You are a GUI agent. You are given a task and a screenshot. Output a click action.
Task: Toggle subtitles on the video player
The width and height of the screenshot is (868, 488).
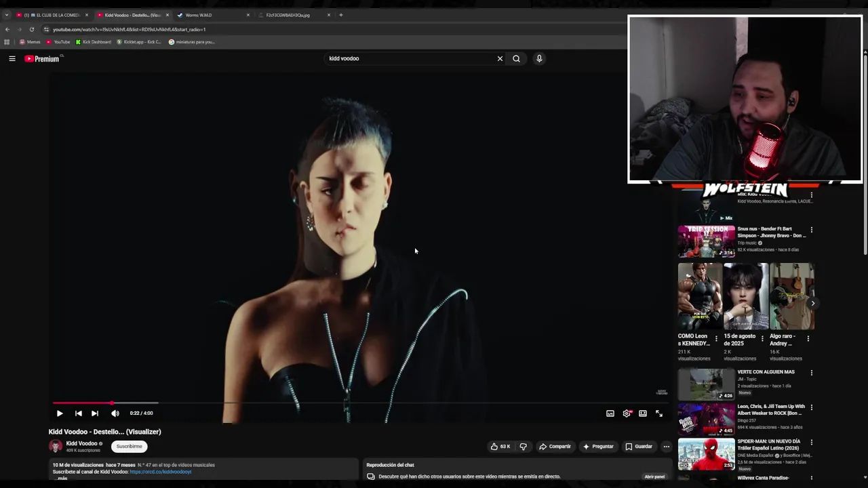click(x=610, y=413)
